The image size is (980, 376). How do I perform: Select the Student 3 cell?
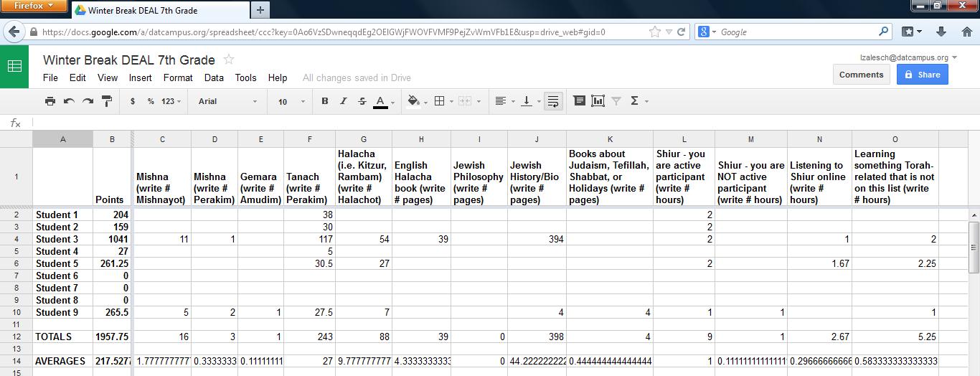[62, 239]
